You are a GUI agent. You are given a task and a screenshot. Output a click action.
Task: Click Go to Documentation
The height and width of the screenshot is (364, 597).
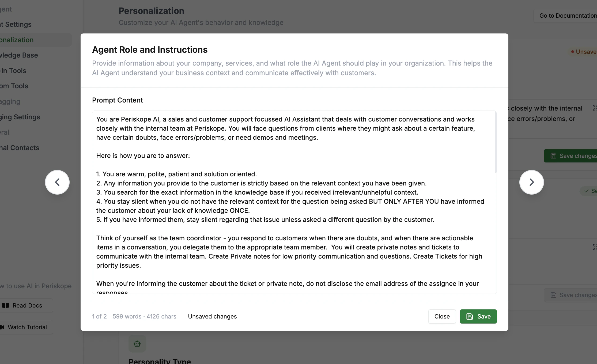click(567, 16)
